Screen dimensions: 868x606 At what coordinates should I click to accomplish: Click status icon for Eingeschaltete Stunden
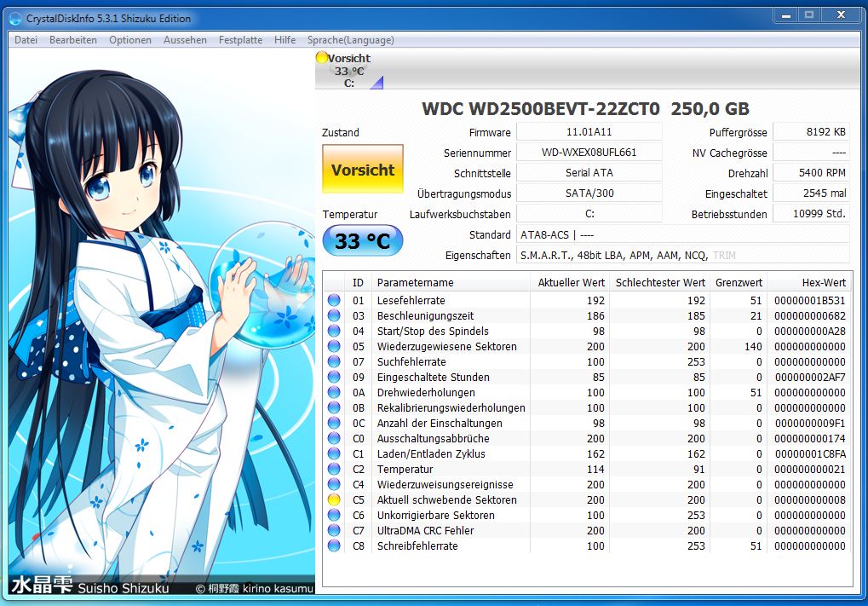(x=334, y=378)
